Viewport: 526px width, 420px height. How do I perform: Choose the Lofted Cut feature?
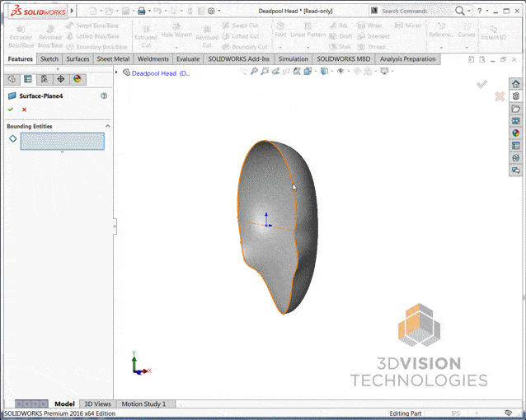(241, 36)
